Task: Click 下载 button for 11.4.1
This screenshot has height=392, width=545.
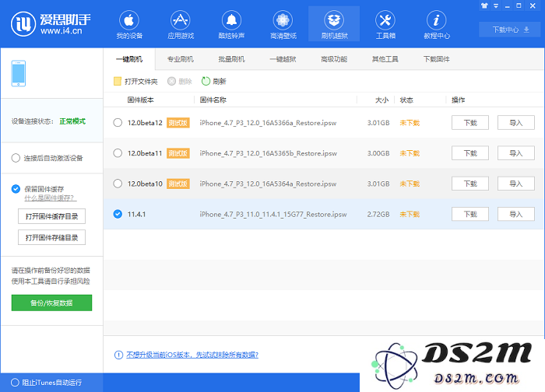Action: pos(470,214)
